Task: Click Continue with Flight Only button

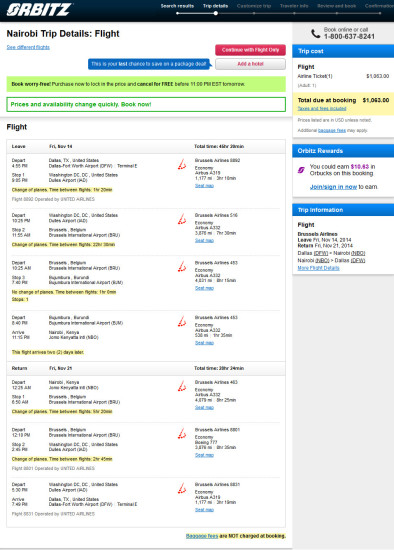Action: tap(250, 50)
